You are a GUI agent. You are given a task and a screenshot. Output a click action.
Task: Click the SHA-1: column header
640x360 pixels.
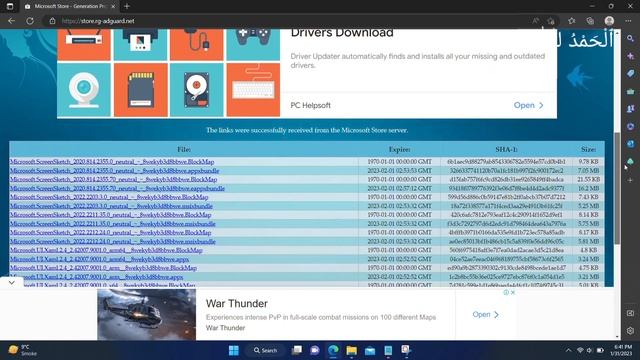(x=506, y=149)
